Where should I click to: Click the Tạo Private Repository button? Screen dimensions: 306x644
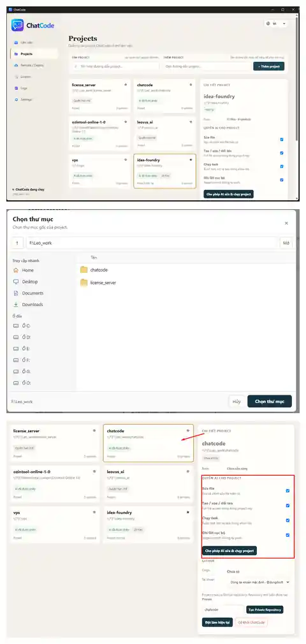(x=265, y=610)
